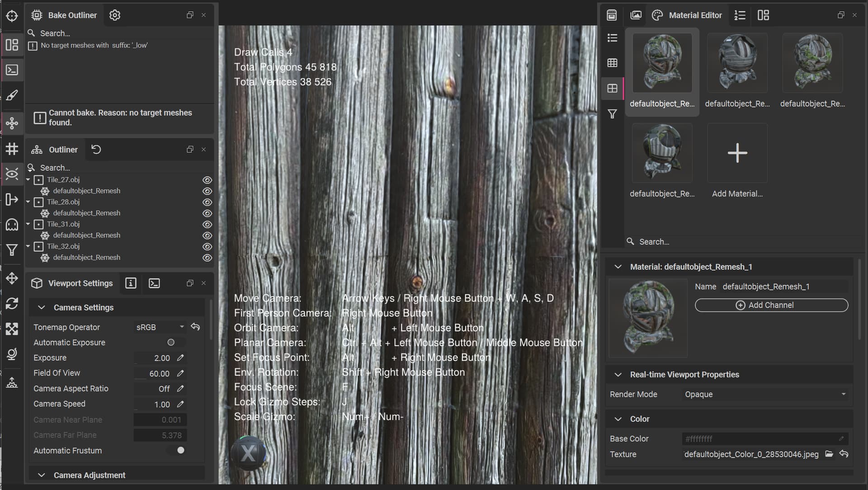This screenshot has height=490, width=868.
Task: Open the Render Mode Opaque dropdown
Action: pos(764,394)
